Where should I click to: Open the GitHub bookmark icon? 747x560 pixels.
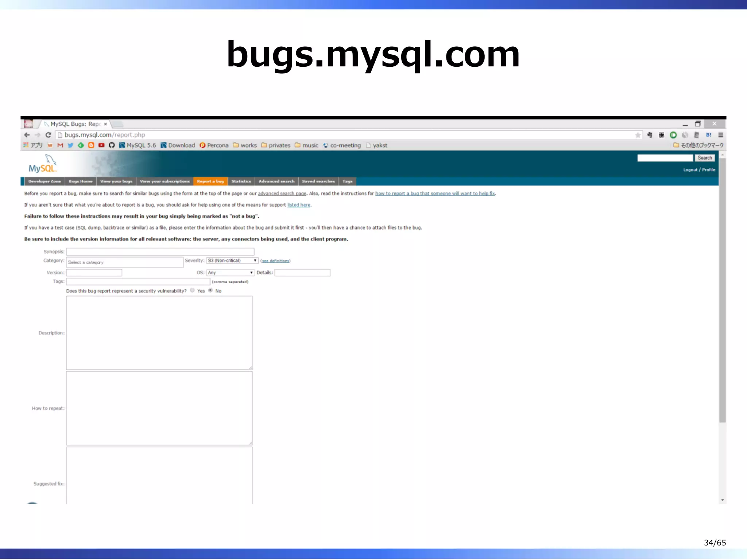112,145
